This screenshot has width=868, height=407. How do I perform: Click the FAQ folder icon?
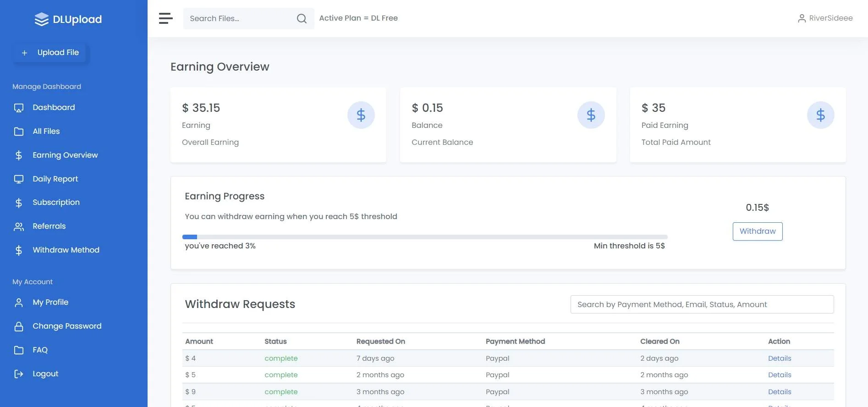pyautogui.click(x=19, y=350)
